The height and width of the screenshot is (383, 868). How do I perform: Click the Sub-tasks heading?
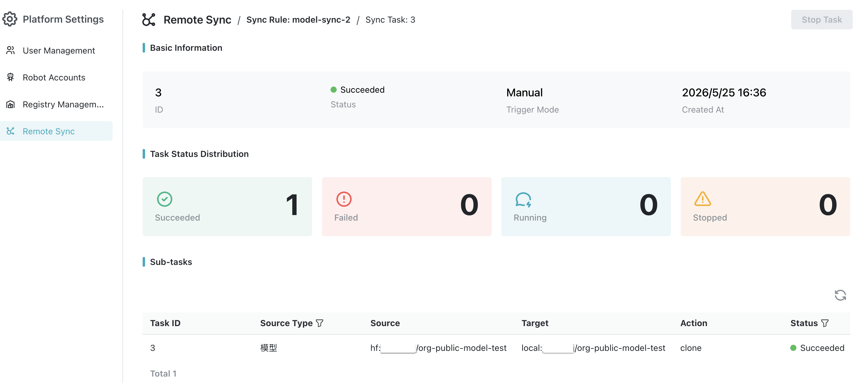click(171, 262)
